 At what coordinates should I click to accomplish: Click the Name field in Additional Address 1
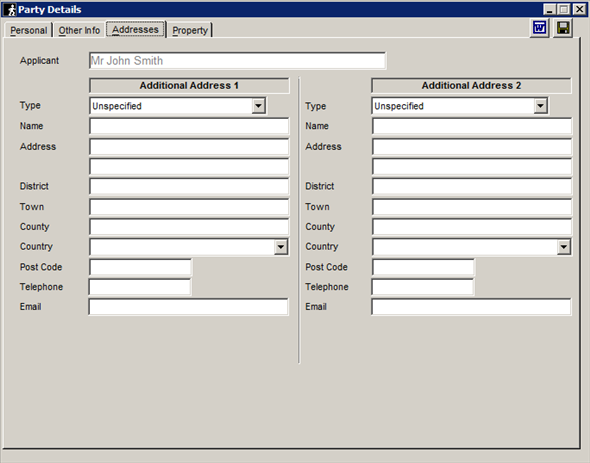(x=189, y=126)
